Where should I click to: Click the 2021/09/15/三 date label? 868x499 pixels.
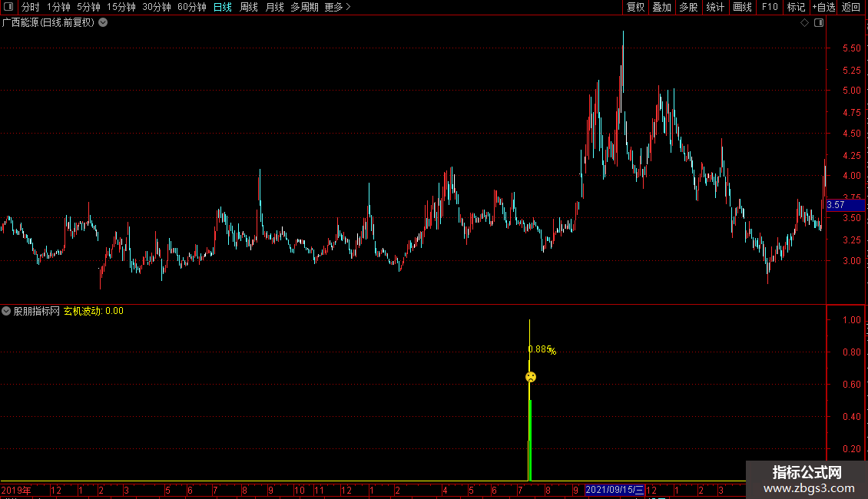pos(615,490)
